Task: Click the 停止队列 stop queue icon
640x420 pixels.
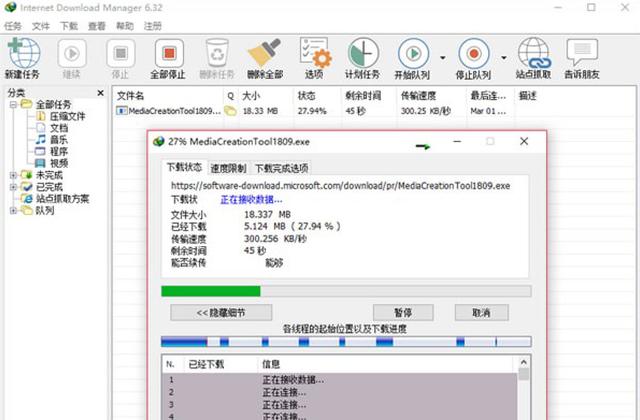Action: tap(473, 53)
